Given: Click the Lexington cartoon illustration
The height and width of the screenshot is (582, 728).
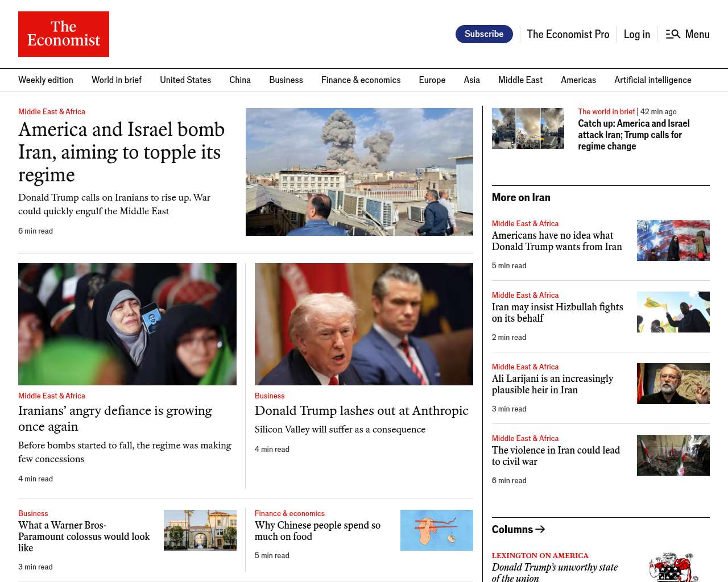Looking at the screenshot, I should coord(673,567).
